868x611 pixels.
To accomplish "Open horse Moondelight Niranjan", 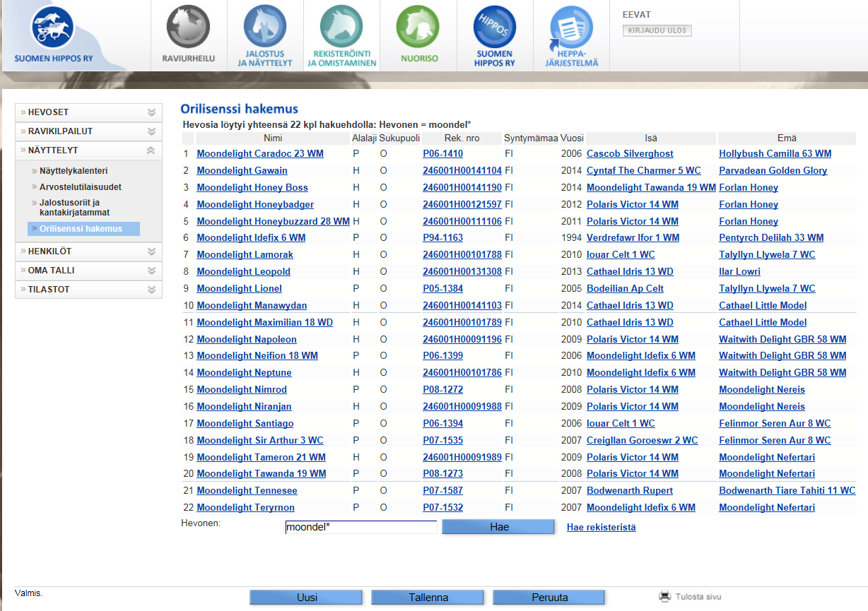I will [x=244, y=406].
